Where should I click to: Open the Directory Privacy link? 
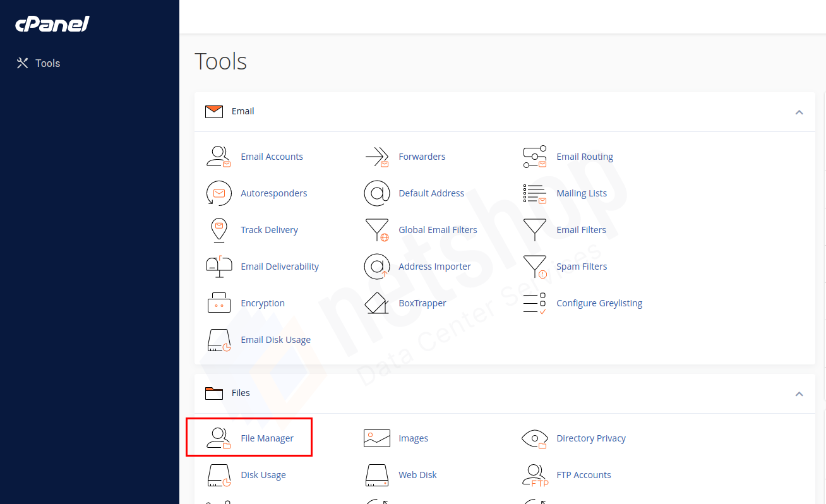591,438
